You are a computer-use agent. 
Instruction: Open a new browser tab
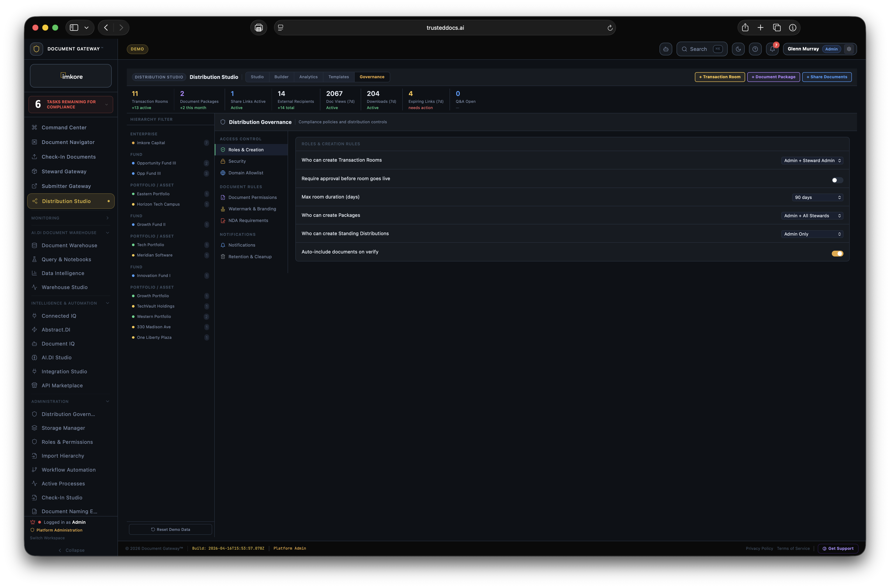click(760, 28)
